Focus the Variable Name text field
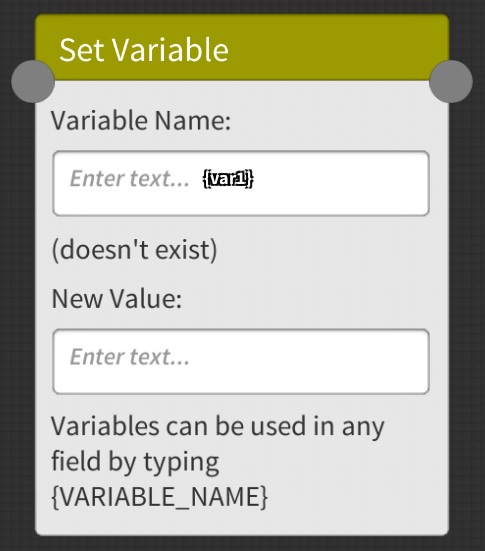The width and height of the screenshot is (485, 551). click(241, 183)
